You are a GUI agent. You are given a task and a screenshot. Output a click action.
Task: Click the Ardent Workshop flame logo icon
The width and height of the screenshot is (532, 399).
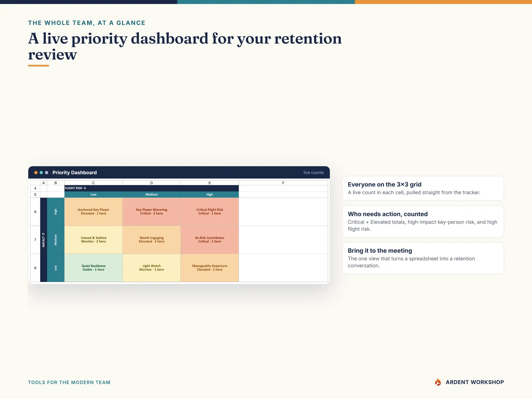tap(438, 382)
